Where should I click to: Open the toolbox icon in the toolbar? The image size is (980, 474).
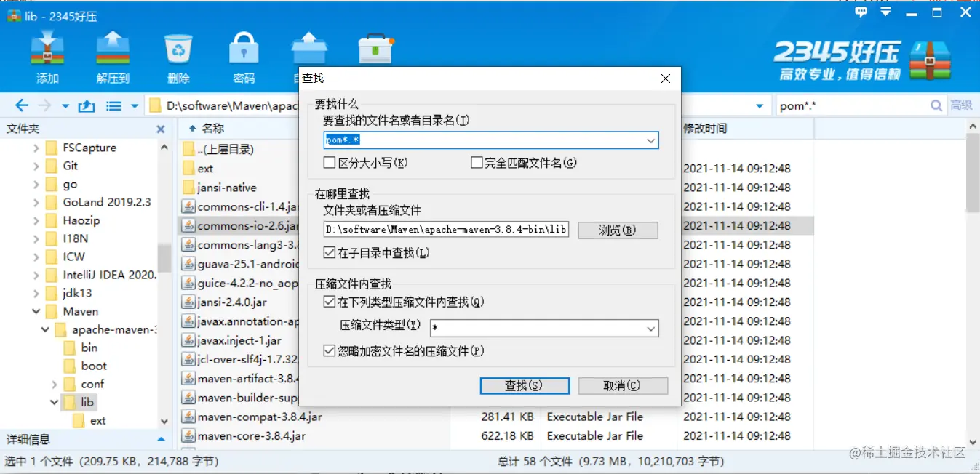coord(375,51)
